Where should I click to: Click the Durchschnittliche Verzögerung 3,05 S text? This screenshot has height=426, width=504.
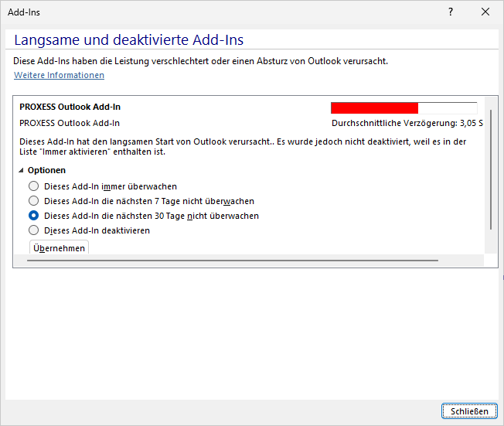pos(407,123)
